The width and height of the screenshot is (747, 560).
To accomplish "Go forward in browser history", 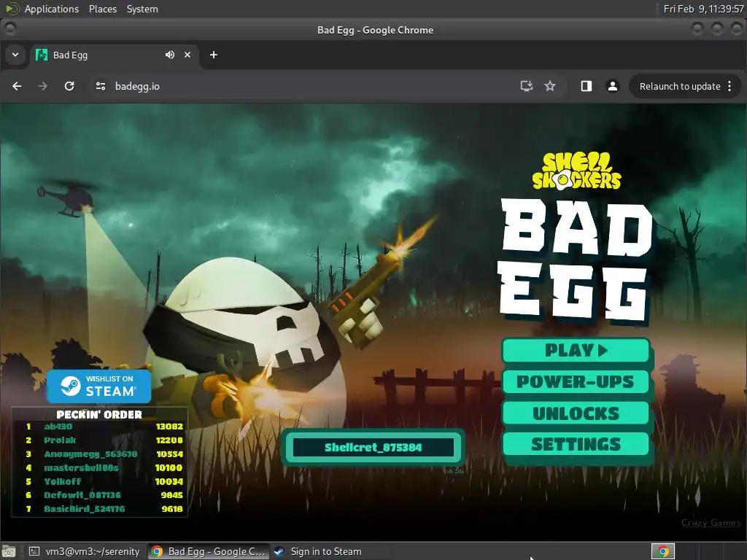I will point(43,86).
